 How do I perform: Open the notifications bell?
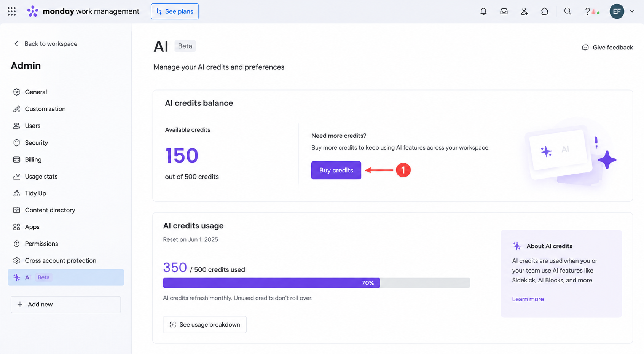coord(483,11)
